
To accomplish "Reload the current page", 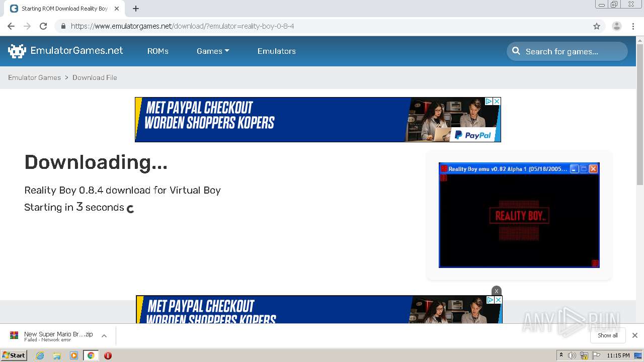I will point(43,26).
